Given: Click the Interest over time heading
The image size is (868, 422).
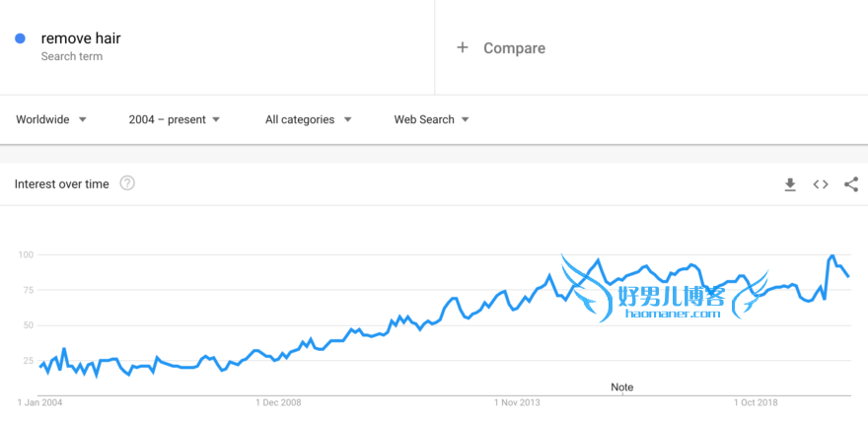Looking at the screenshot, I should point(61,184).
